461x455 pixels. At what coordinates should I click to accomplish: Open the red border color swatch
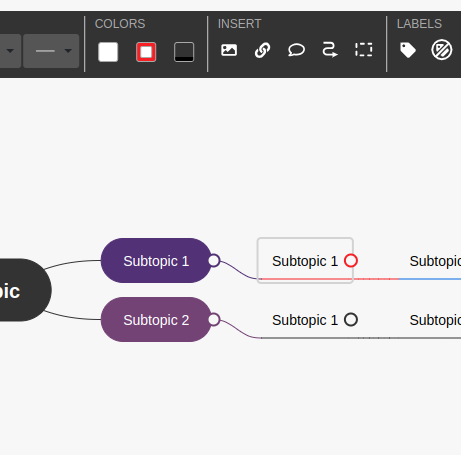[146, 52]
